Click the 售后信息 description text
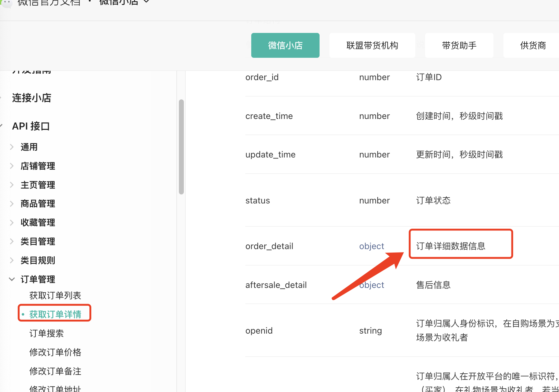 (433, 285)
